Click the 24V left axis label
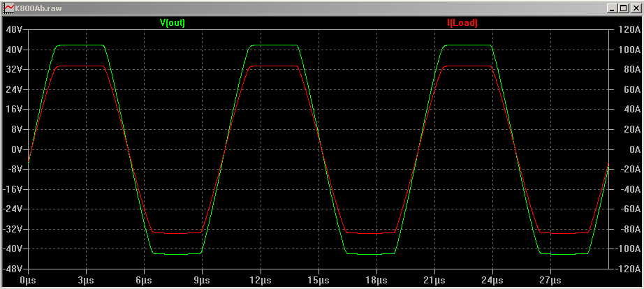This screenshot has width=644, height=289. (x=14, y=89)
